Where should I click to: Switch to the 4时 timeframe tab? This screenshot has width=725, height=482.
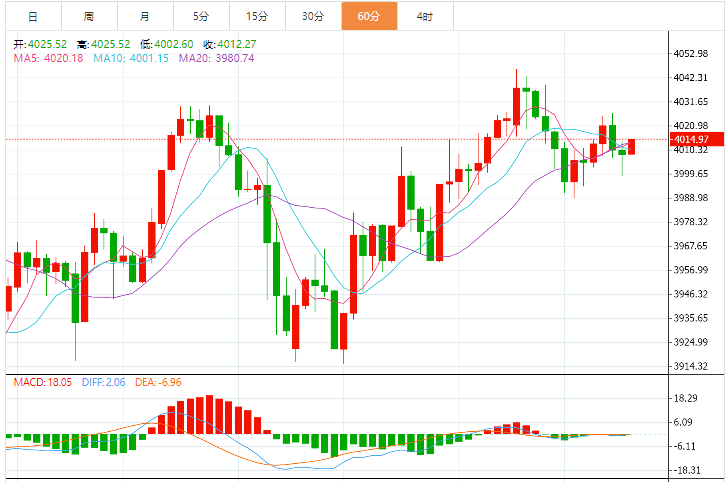coord(425,16)
